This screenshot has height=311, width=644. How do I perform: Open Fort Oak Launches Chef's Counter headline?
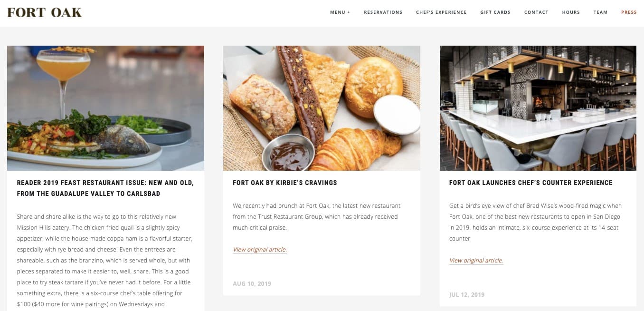pos(531,183)
